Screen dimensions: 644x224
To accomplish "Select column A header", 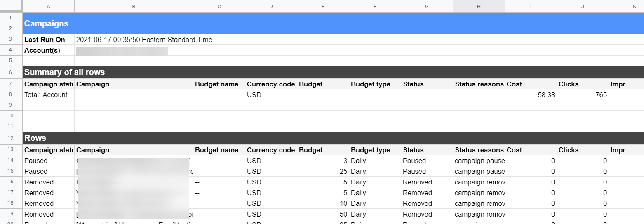I will [x=49, y=6].
